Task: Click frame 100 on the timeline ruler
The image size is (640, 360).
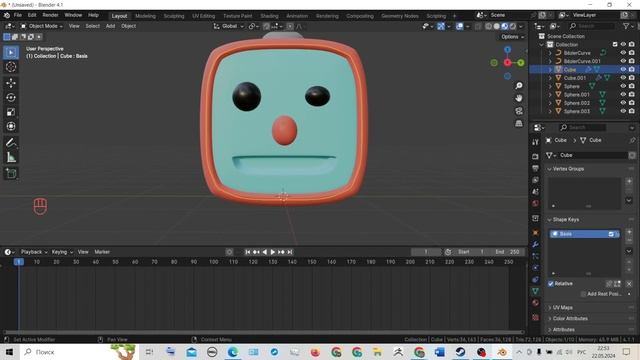Action: pos(213,262)
